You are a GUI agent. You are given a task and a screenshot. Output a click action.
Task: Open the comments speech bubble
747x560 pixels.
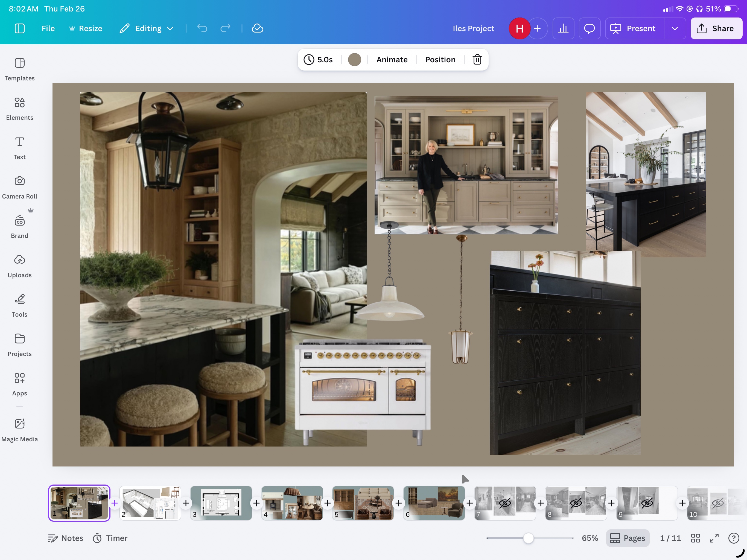[589, 28]
